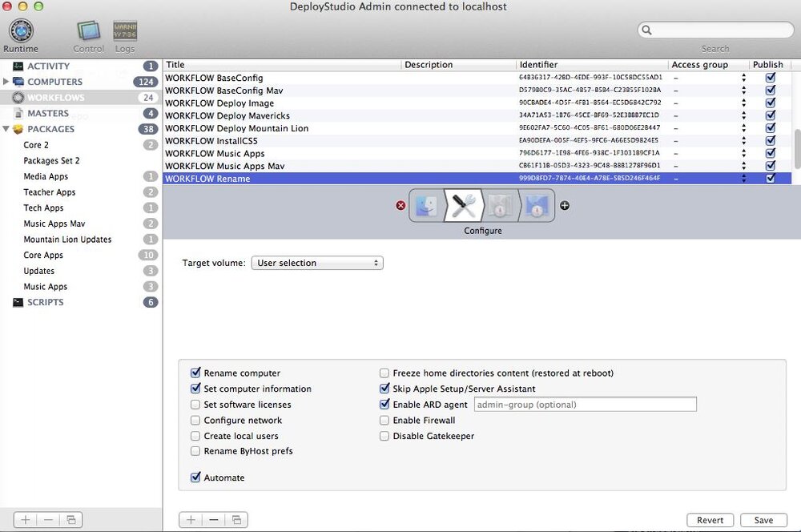Screen dimensions: 801x532
Task: Select WORKFLOW Music Apps Mav row
Action: 477,166
